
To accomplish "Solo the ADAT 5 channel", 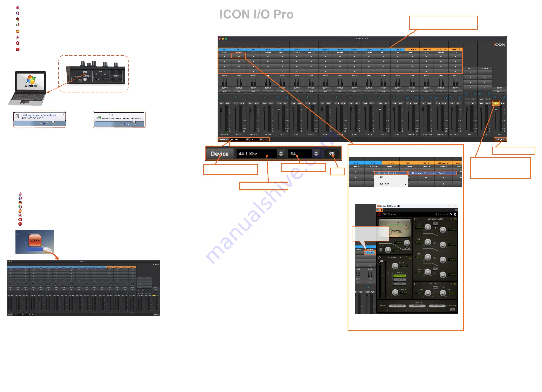I will point(351,103).
